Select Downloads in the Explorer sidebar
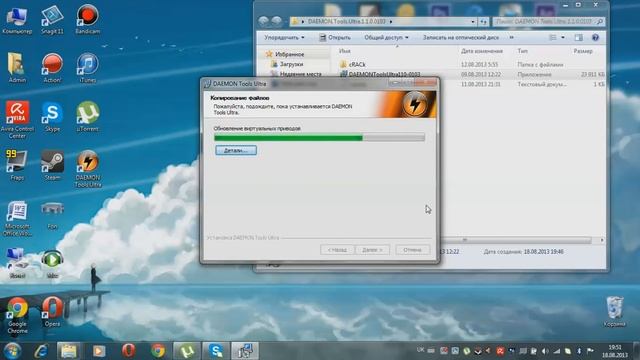The width and height of the screenshot is (640, 360). [x=291, y=64]
